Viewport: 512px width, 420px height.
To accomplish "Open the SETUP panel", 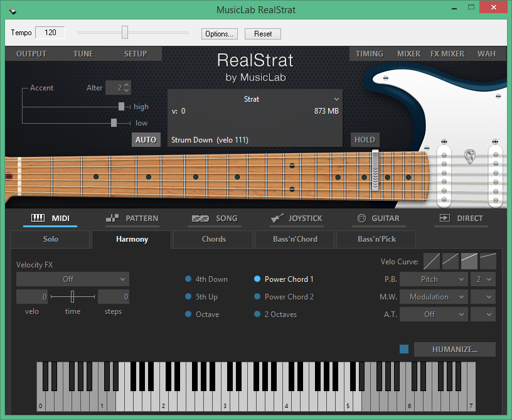I will 136,54.
